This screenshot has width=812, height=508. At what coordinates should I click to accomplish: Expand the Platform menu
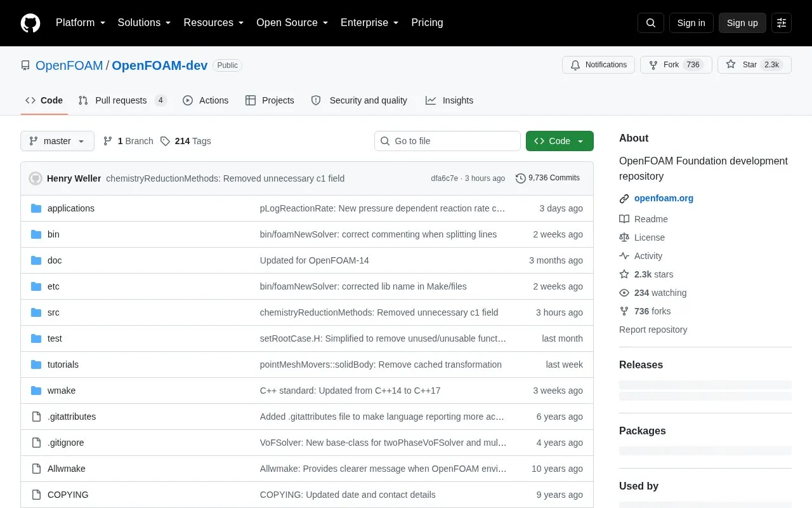pos(81,23)
